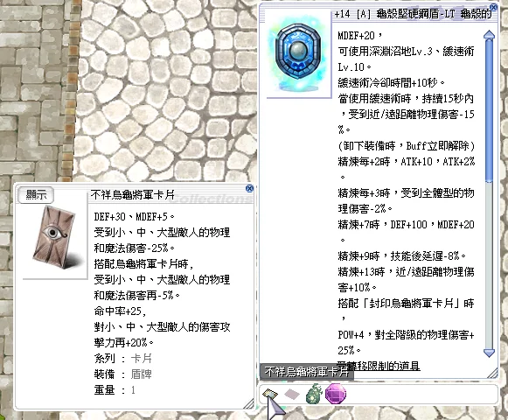Click the card window resize grip corner
508x420 pixels.
coord(249,403)
